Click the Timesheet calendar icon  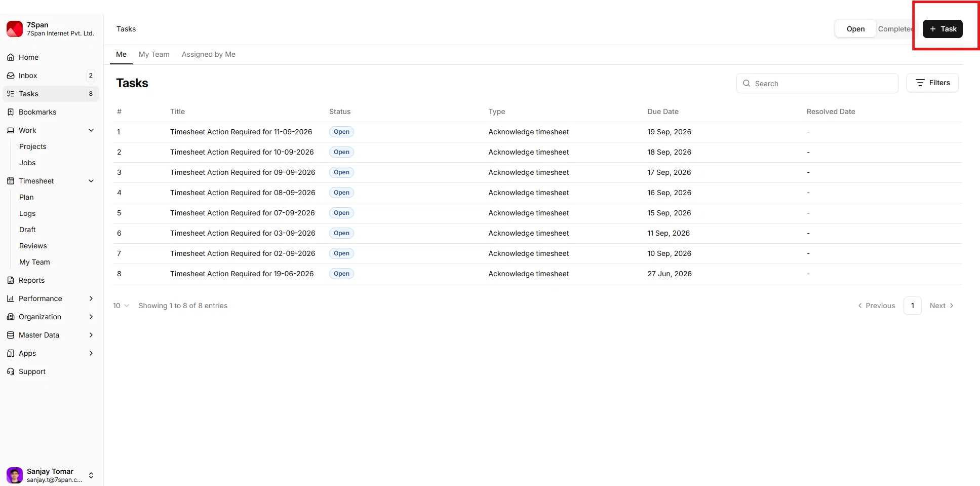(x=11, y=181)
